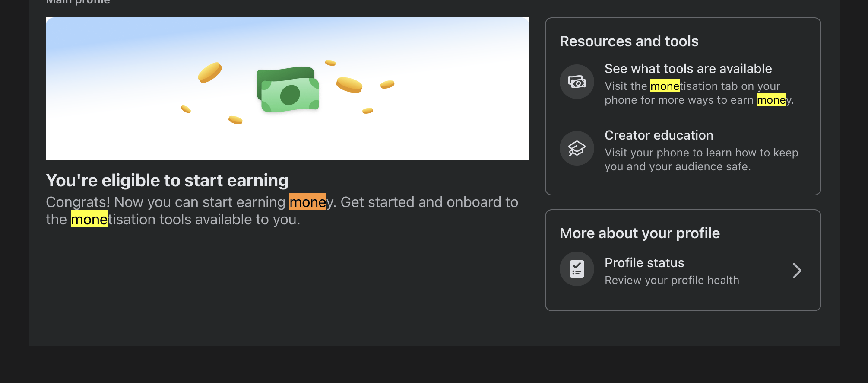Click the money banner illustration thumbnail
This screenshot has height=383, width=868.
[288, 89]
